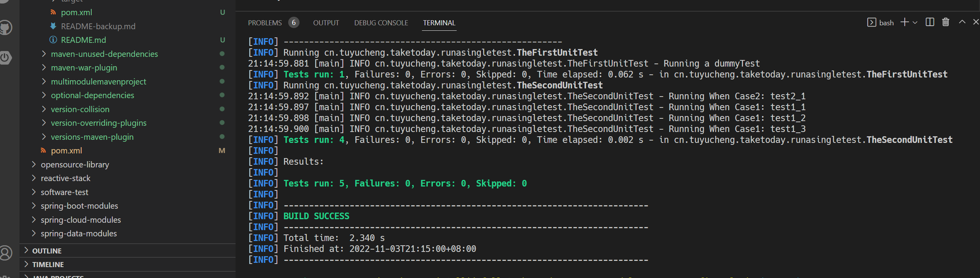This screenshot has width=980, height=278.
Task: Expand the TIMELINE section
Action: pos(48,264)
